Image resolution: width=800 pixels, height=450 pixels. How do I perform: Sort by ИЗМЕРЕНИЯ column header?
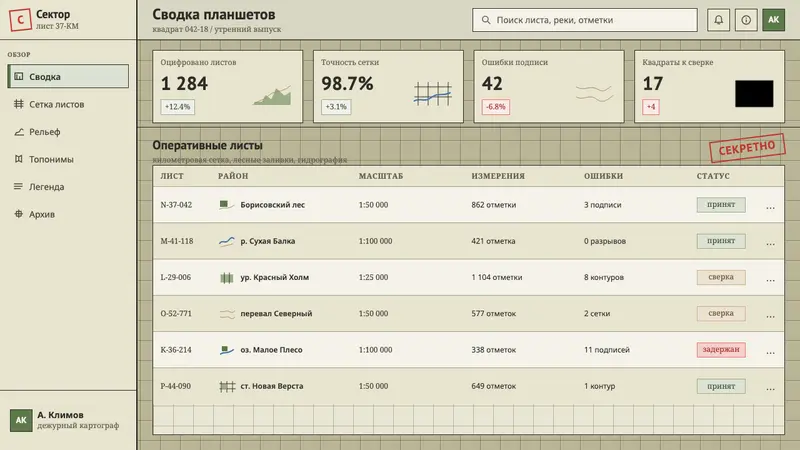tap(498, 176)
